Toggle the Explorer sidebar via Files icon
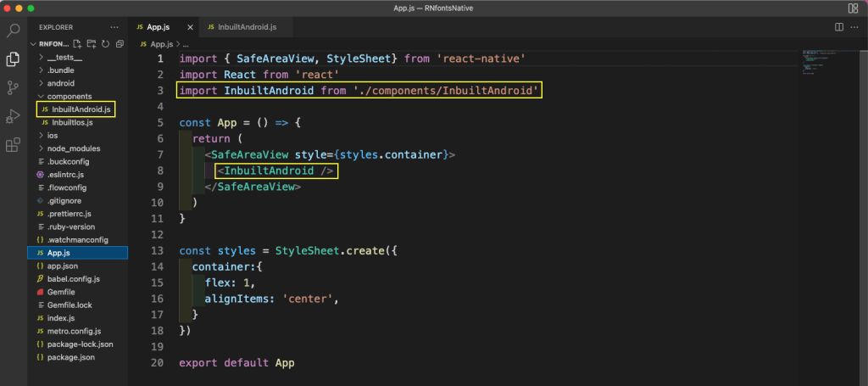The width and height of the screenshot is (868, 386). tap(14, 59)
